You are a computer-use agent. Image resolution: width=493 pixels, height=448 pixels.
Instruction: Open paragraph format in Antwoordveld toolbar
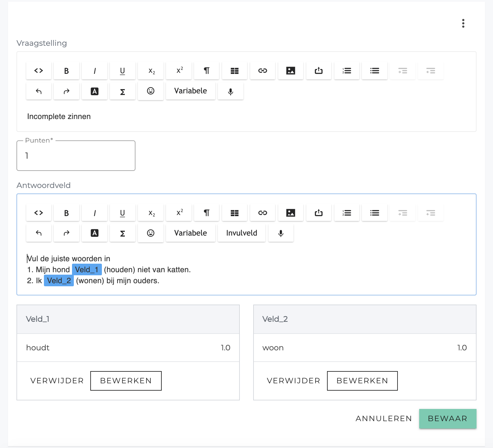[x=207, y=213]
